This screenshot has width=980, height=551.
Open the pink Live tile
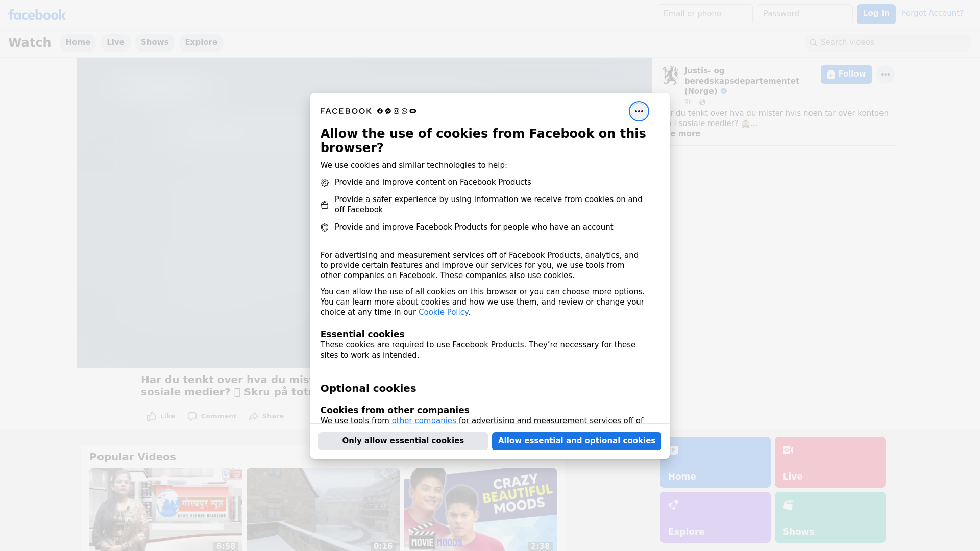830,462
